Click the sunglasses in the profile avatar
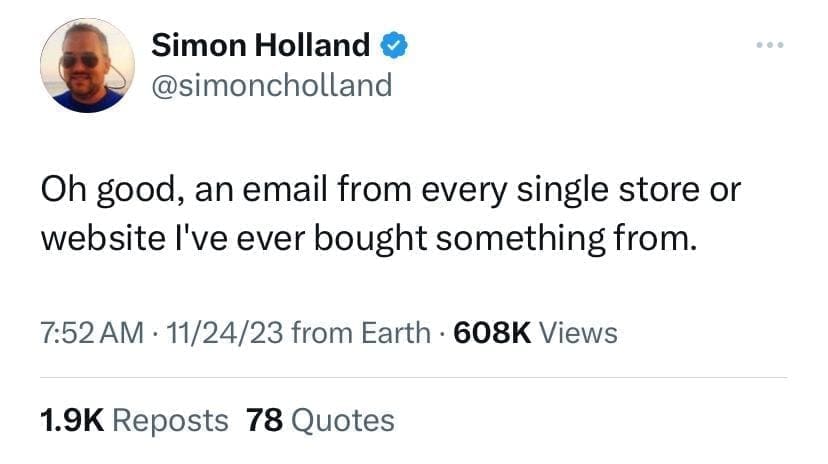The image size is (828, 464). tap(80, 61)
